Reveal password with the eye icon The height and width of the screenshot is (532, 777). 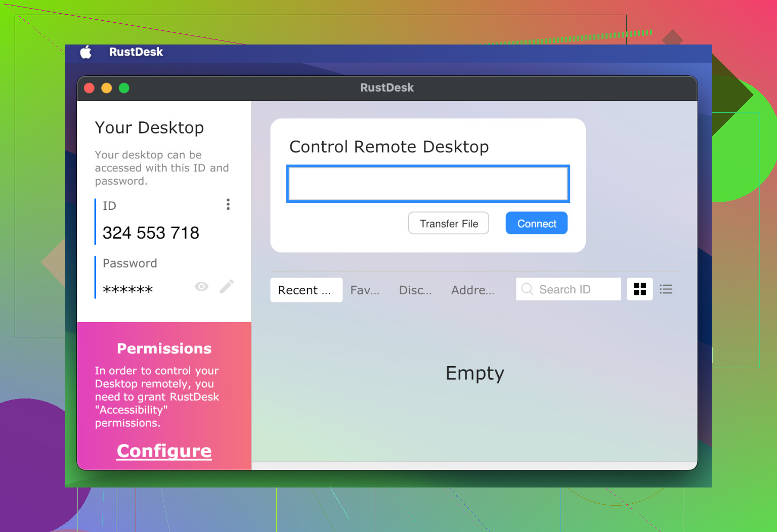tap(201, 287)
